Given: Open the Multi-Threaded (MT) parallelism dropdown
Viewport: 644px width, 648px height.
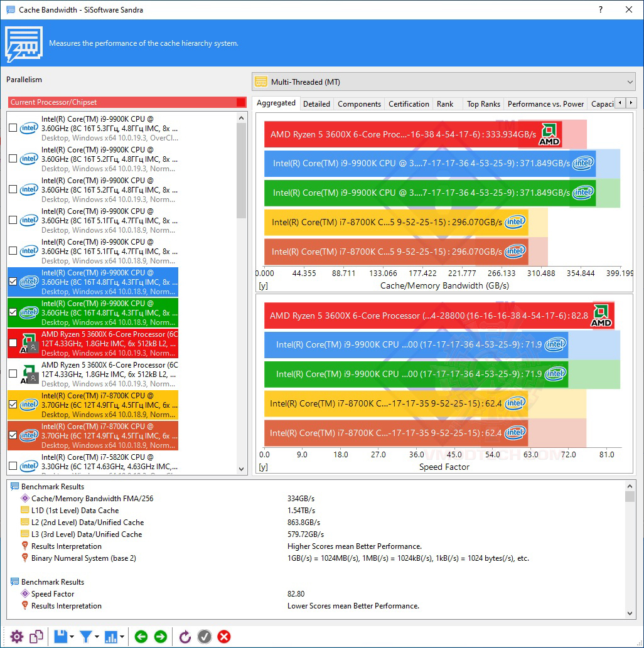Looking at the screenshot, I should (443, 82).
